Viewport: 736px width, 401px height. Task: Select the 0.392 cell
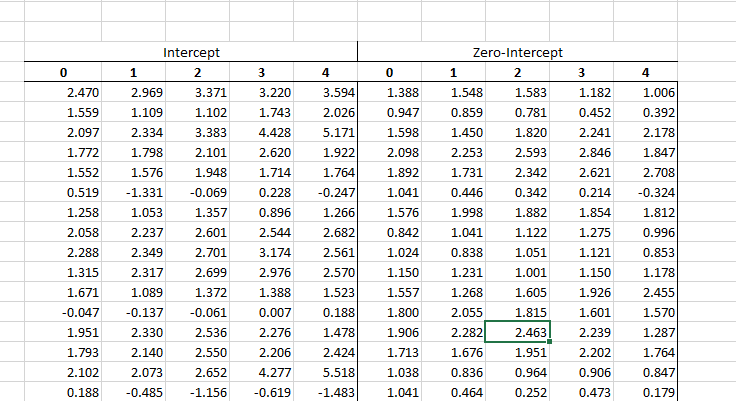click(645, 112)
